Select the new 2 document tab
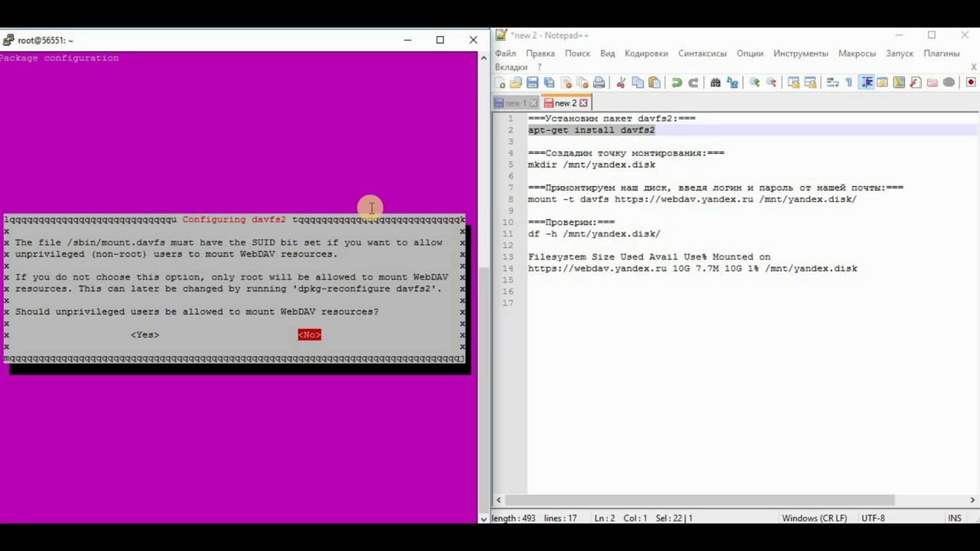Viewport: 980px width, 551px height. (x=566, y=103)
